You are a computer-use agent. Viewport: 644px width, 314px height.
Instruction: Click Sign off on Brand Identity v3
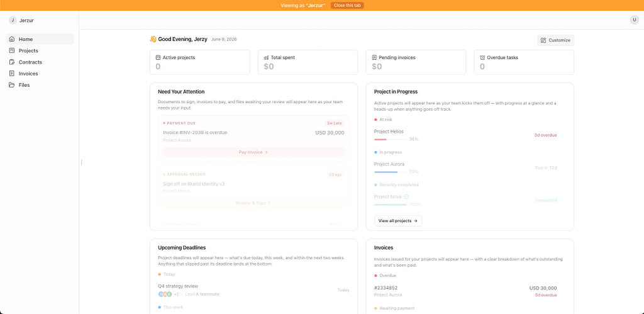[x=194, y=184]
